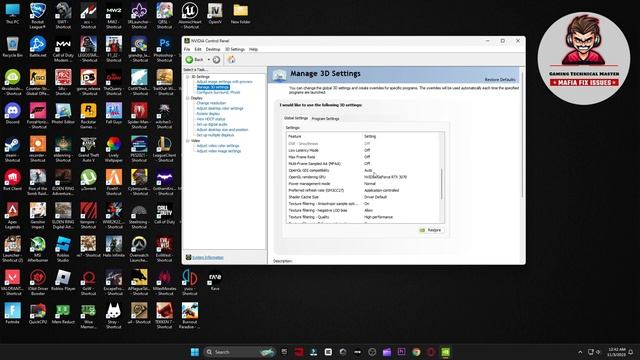640x360 pixels.
Task: Open the System Information link
Action: pos(208,258)
